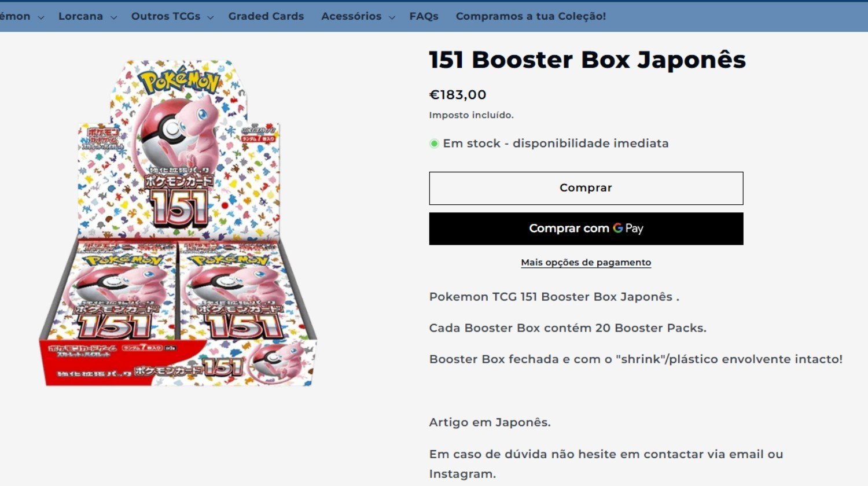Screen dimensions: 868x486
Task: Open Mais opções de pagamento link
Action: [586, 262]
